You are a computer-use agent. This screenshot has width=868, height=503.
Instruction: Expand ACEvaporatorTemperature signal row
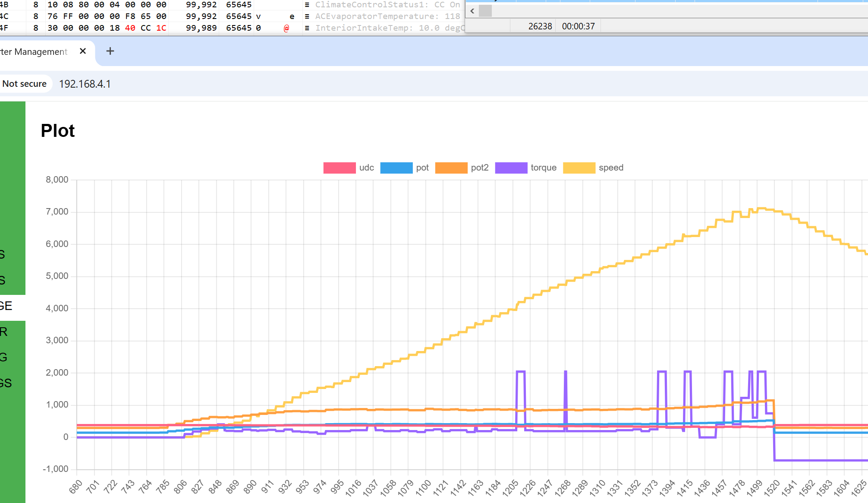307,16
